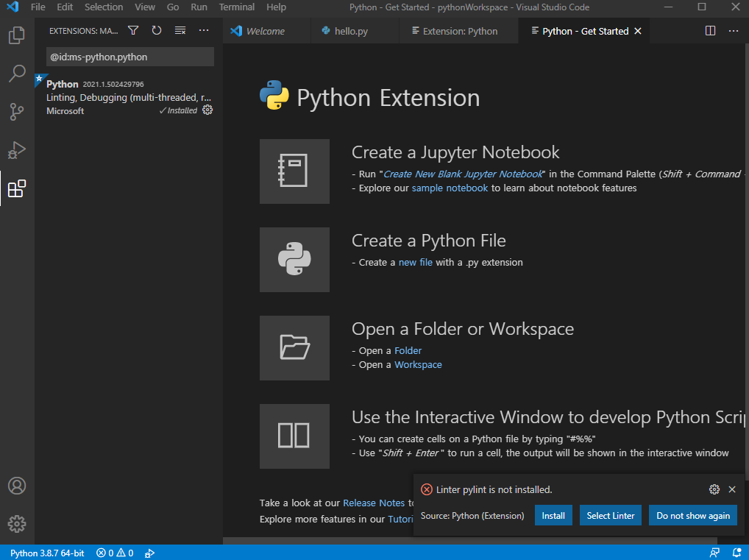749x560 pixels.
Task: Click the Select Linter button
Action: tap(611, 516)
